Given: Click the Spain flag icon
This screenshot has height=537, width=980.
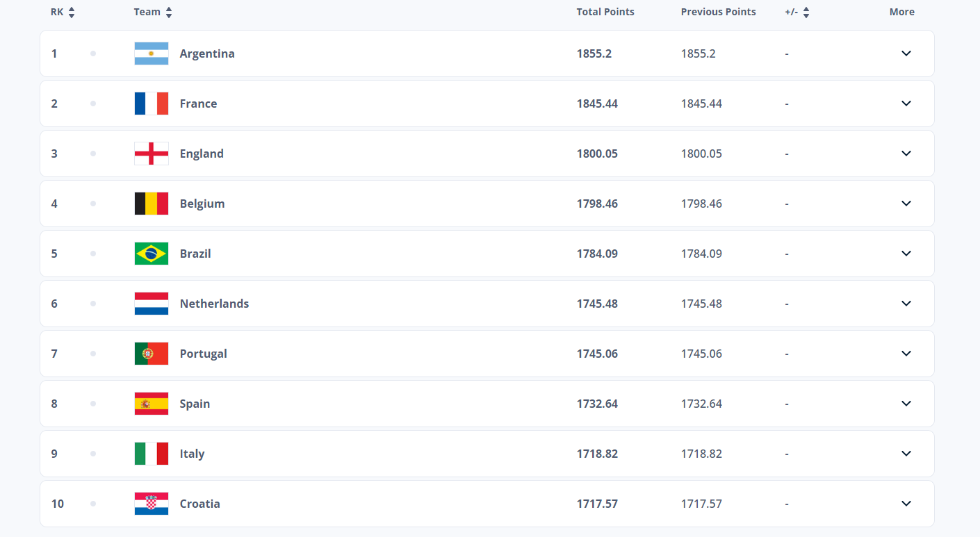Looking at the screenshot, I should click(x=151, y=404).
